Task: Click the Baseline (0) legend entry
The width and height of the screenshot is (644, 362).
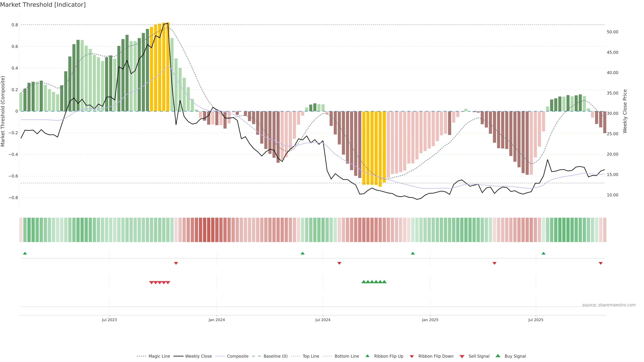Action: coord(275,356)
